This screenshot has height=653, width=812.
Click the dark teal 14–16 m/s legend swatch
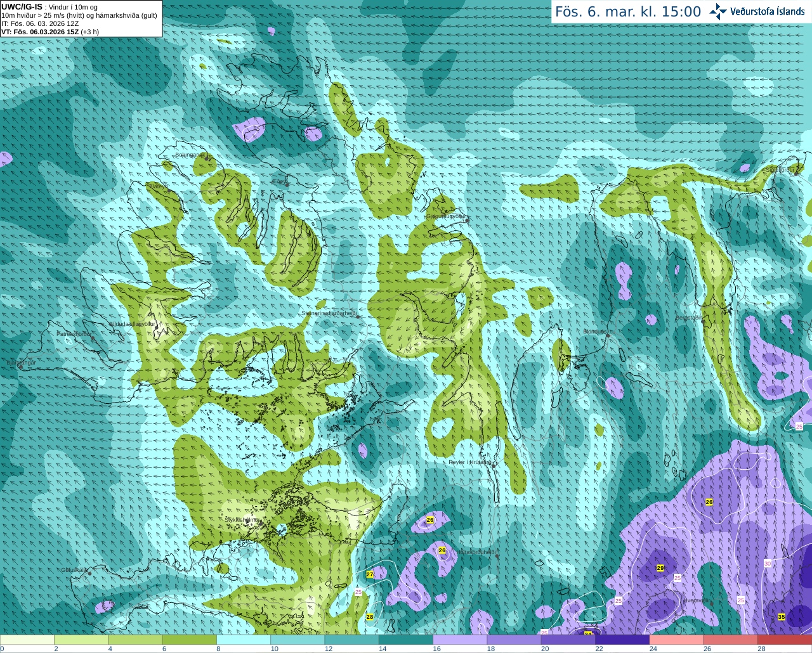point(406,640)
